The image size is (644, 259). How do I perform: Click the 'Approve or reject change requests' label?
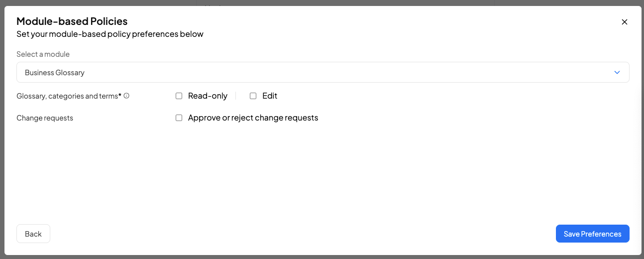(253, 118)
